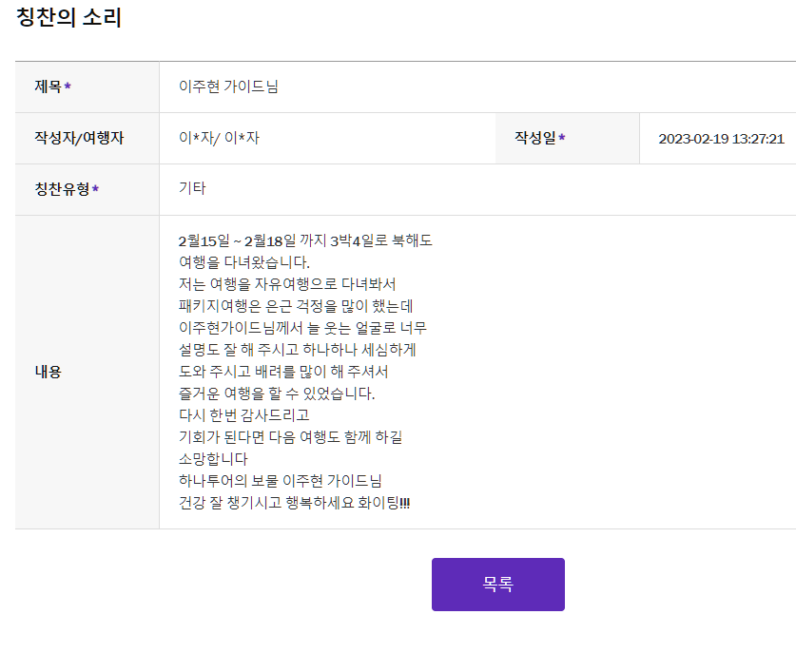796x672 pixels.
Task: Click the line beginning 패키지여행은
Action: [296, 306]
